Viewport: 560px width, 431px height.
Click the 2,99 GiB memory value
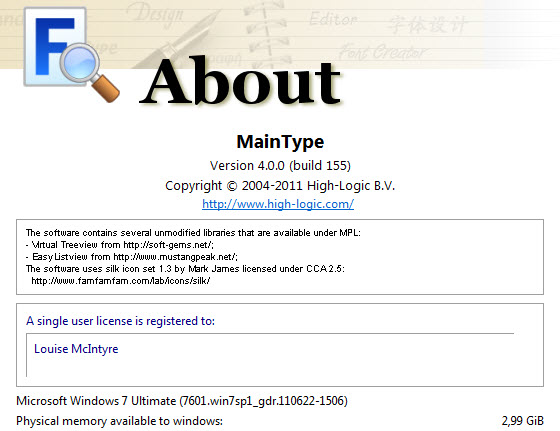coord(522,421)
